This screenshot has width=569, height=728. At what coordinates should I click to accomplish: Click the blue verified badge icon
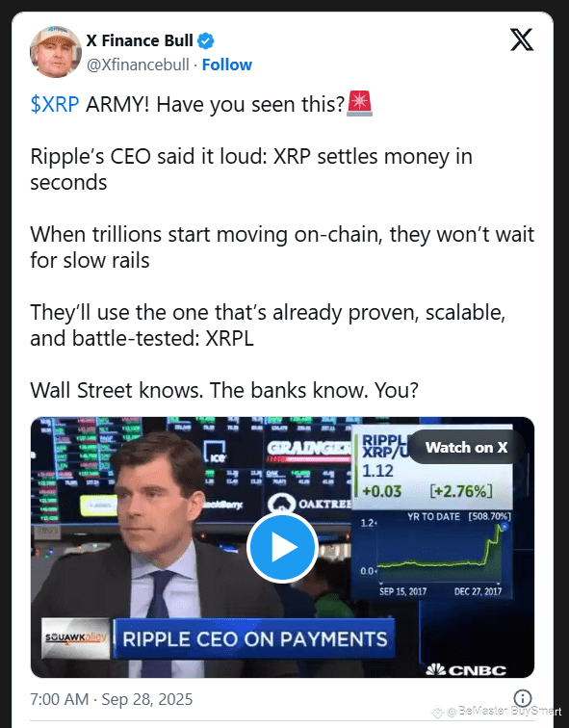(206, 40)
